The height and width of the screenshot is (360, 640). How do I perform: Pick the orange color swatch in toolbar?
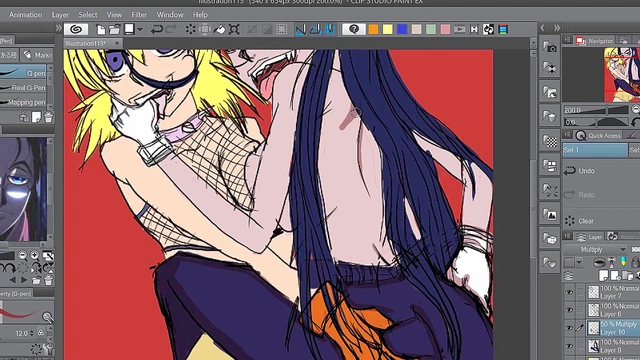click(373, 29)
